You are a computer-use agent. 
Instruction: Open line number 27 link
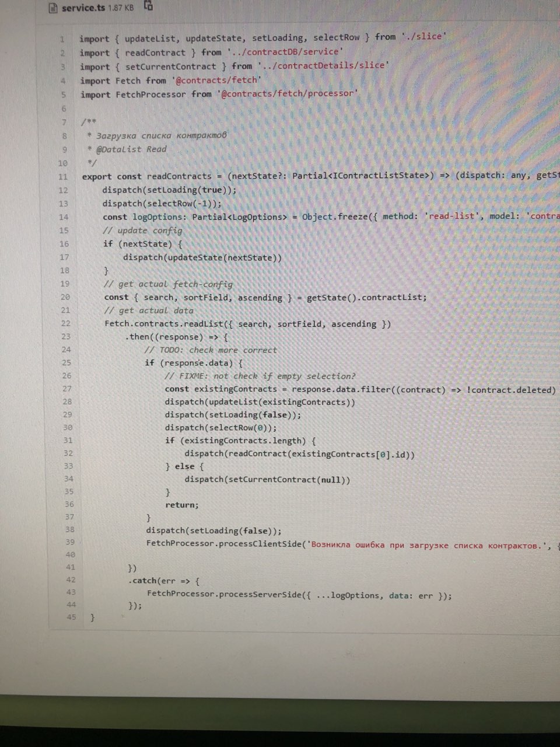(x=67, y=389)
